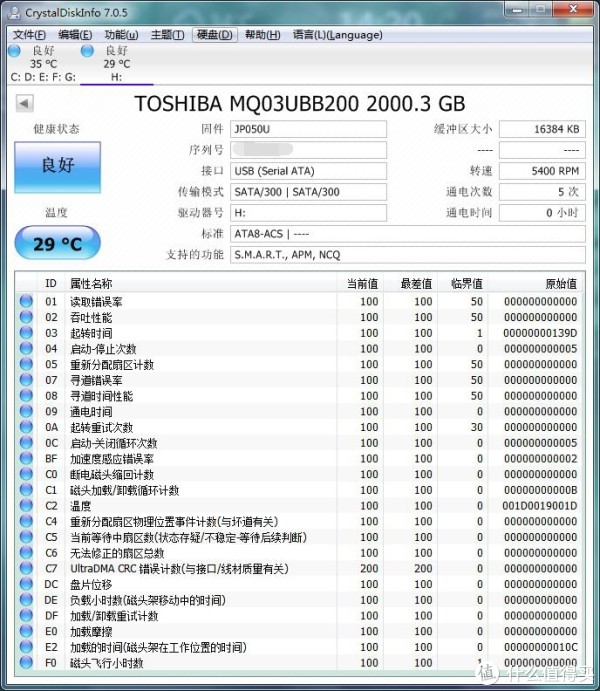Open the 硬盘(D) menu
This screenshot has height=691, width=600.
[x=215, y=35]
